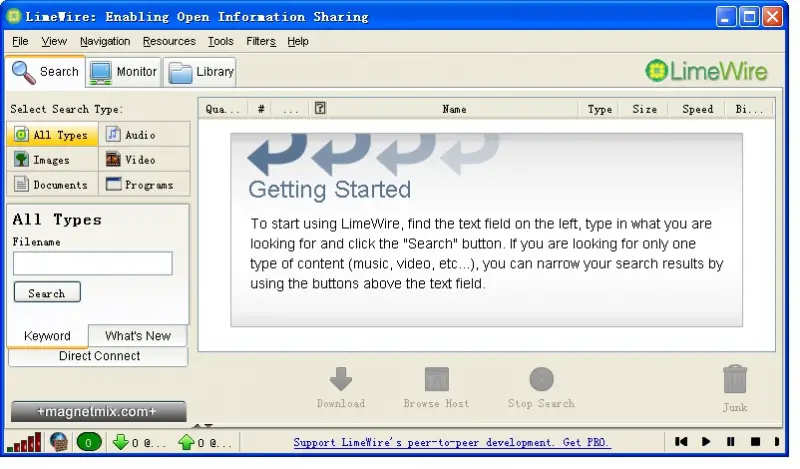Image resolution: width=800 pixels, height=469 pixels.
Task: Open the Get PRO support link
Action: [452, 442]
